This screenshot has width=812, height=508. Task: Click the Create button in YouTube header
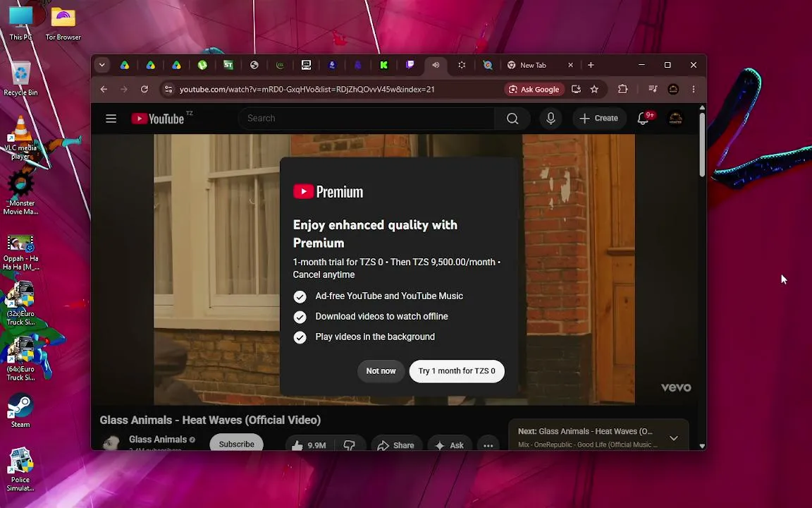[x=598, y=119]
